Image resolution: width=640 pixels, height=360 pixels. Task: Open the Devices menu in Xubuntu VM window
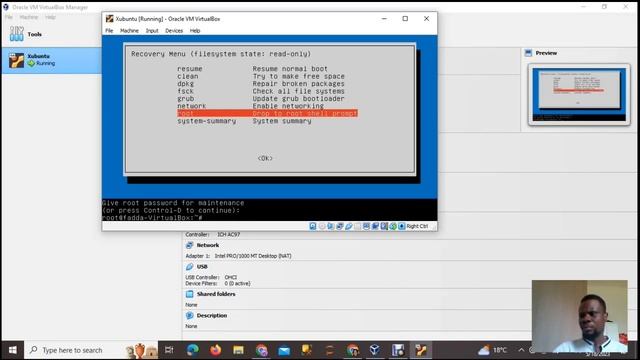[x=174, y=31]
